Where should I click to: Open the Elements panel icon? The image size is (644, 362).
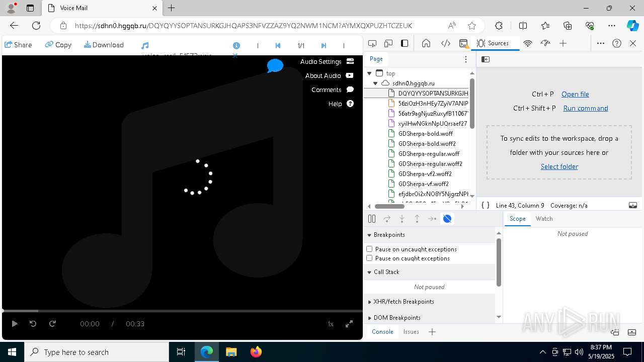tap(446, 43)
